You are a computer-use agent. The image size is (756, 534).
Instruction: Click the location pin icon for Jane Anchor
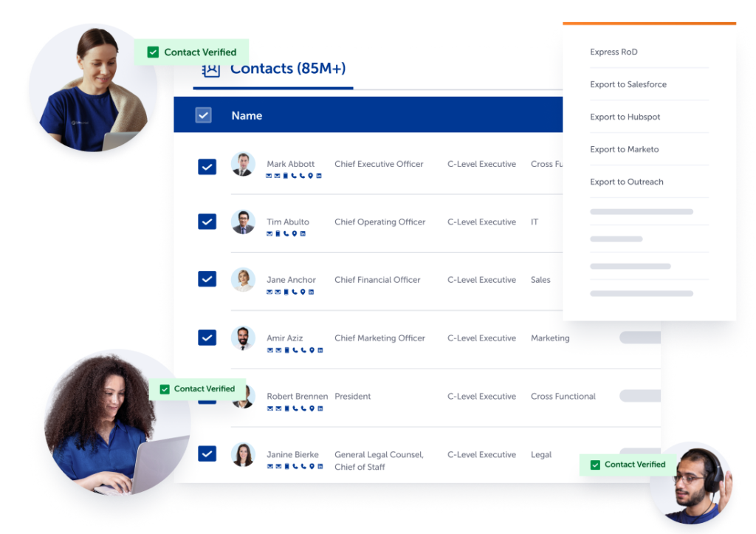[x=303, y=292]
